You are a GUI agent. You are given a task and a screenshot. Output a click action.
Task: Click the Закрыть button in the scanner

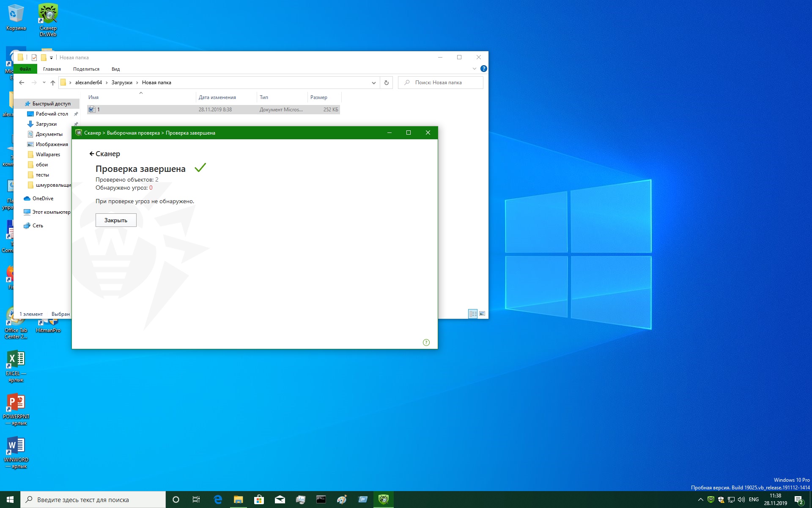pyautogui.click(x=116, y=220)
